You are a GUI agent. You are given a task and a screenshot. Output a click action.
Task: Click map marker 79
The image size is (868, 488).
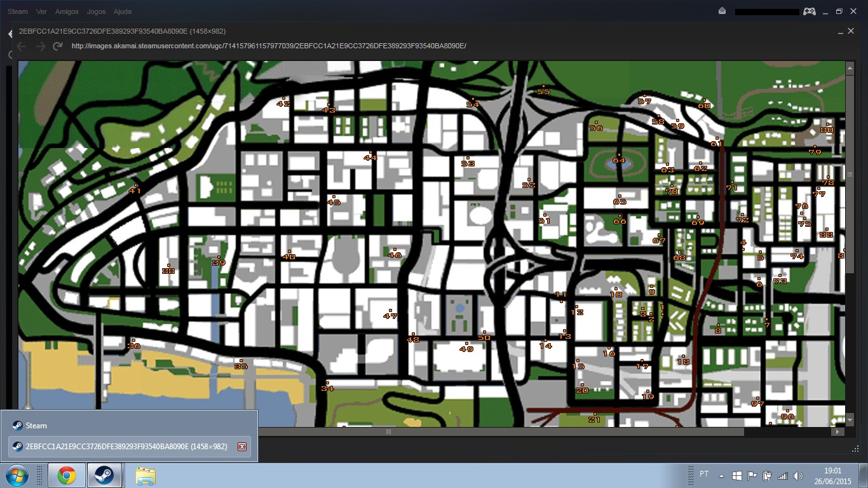(815, 151)
